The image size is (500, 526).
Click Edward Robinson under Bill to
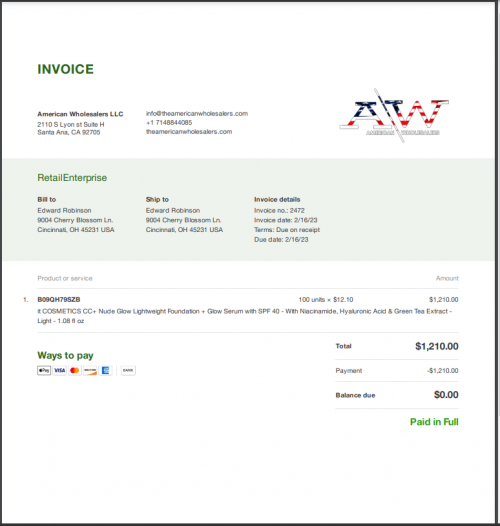point(64,210)
